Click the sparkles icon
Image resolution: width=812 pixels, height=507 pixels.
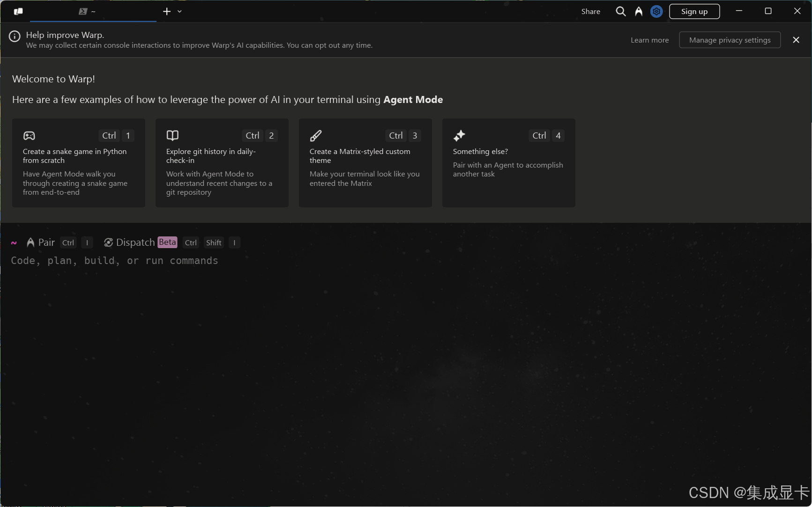tap(459, 136)
